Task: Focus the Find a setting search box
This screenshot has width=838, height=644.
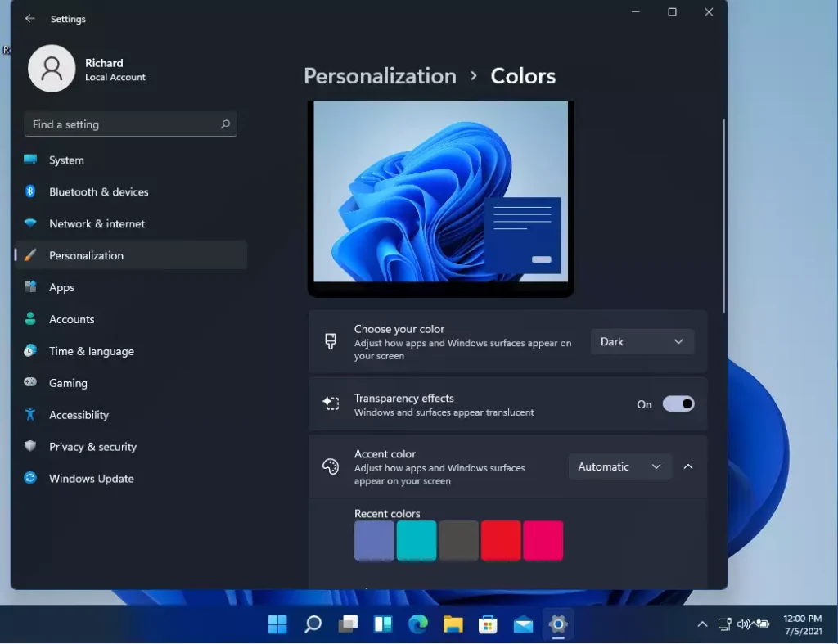Action: [130, 124]
